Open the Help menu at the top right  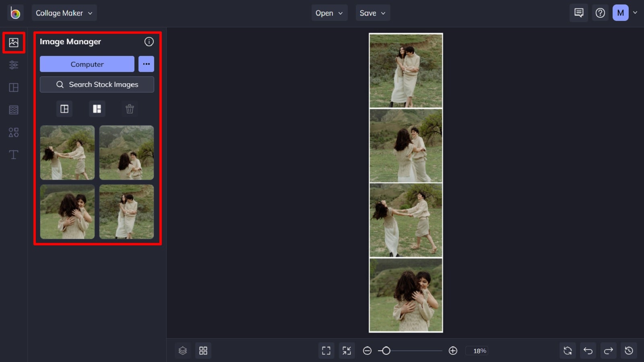(x=600, y=12)
